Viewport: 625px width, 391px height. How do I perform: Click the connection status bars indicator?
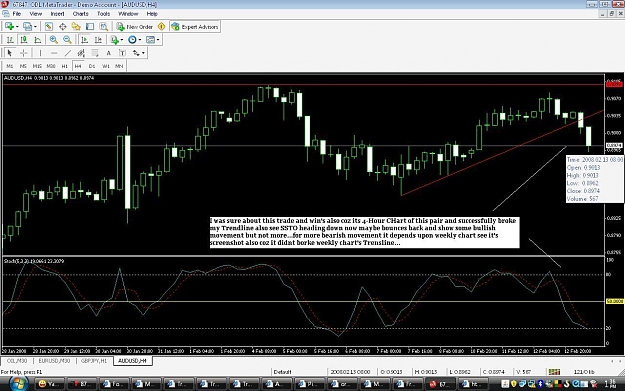(554, 372)
